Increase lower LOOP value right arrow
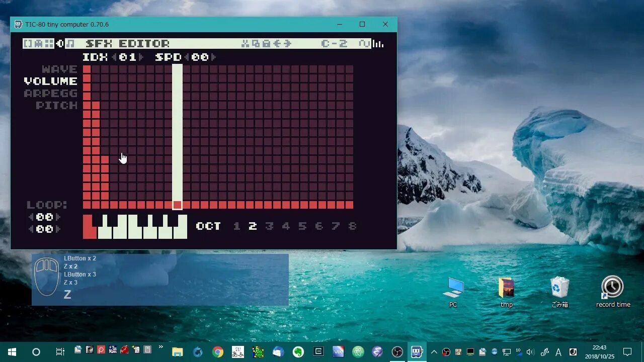644x362 pixels. [58, 229]
